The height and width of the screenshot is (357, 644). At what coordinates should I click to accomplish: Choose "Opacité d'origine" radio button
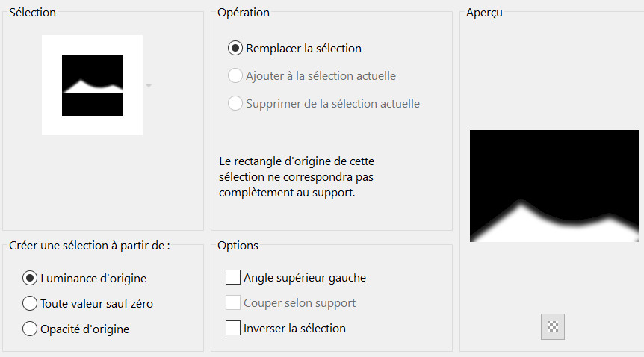31,329
